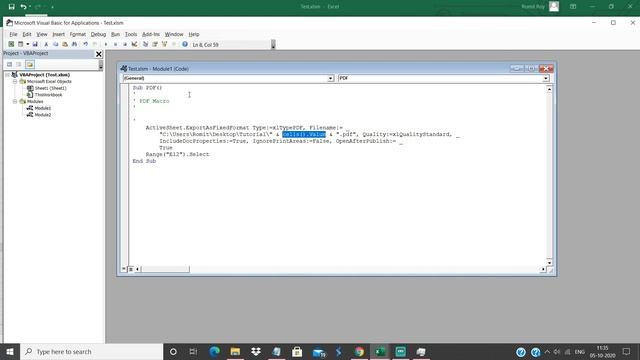The width and height of the screenshot is (640, 360).
Task: Click the End Sub line
Action: click(x=144, y=161)
